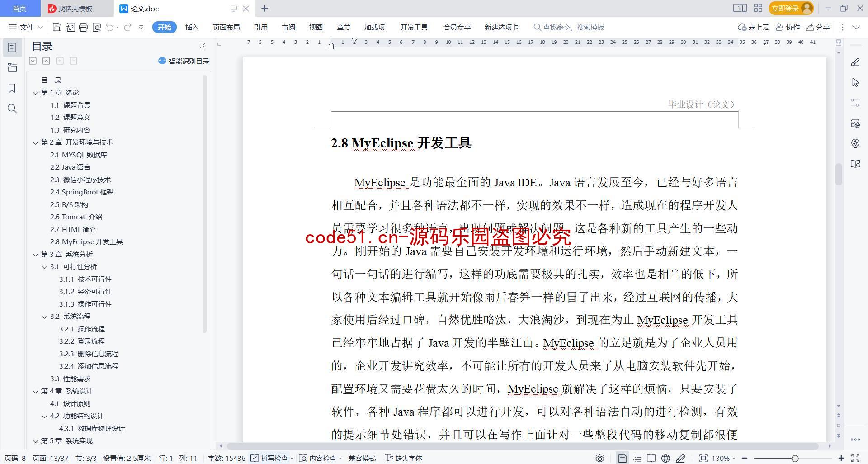Select the 审阅 ribbon tab
This screenshot has height=464, width=868.
288,27
